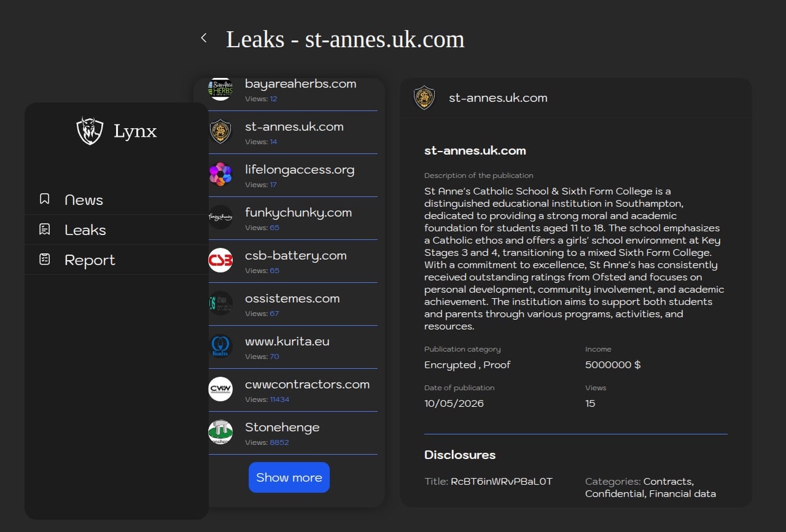The height and width of the screenshot is (532, 786).
Task: Click the St Anne's description paragraph
Action: tap(574, 258)
